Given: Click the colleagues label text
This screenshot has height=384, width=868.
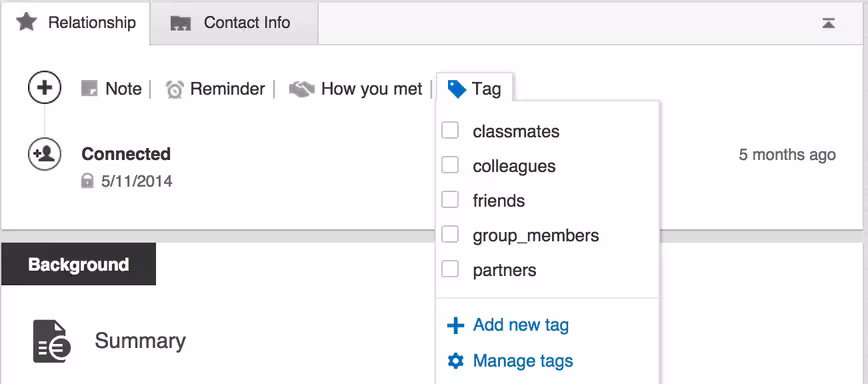Looking at the screenshot, I should tap(514, 166).
